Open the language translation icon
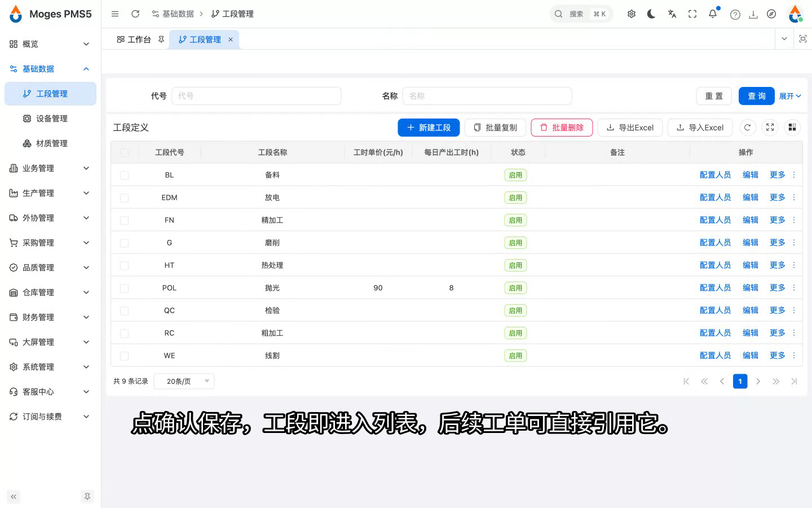Screen dimensions: 812x508 672,14
